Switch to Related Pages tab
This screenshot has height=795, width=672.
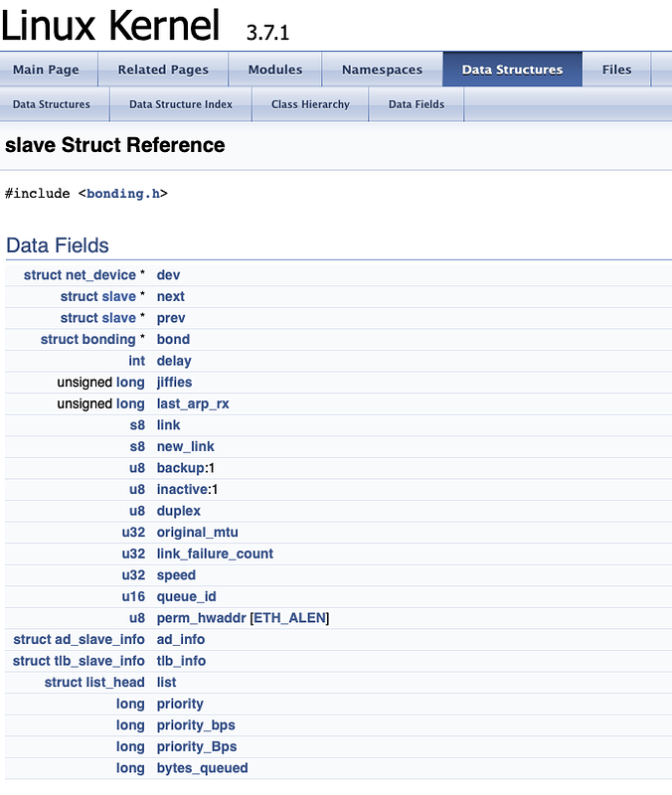pyautogui.click(x=163, y=70)
